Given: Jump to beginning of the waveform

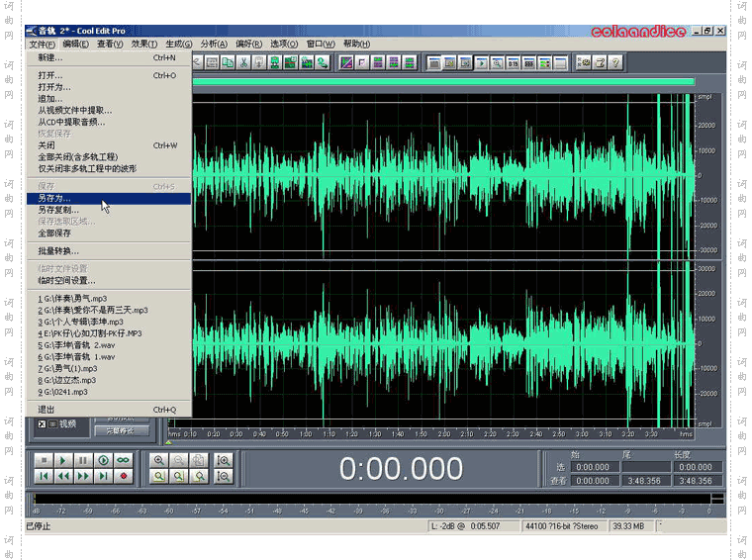Looking at the screenshot, I should coord(44,476).
